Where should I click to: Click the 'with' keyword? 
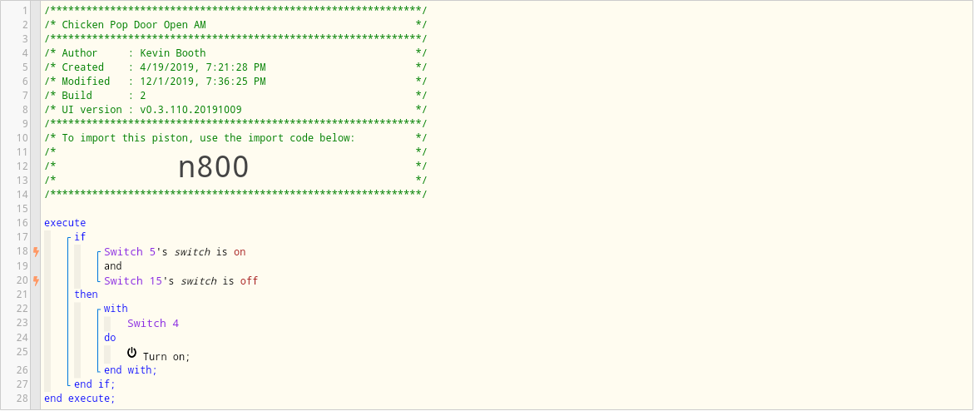pyautogui.click(x=116, y=309)
